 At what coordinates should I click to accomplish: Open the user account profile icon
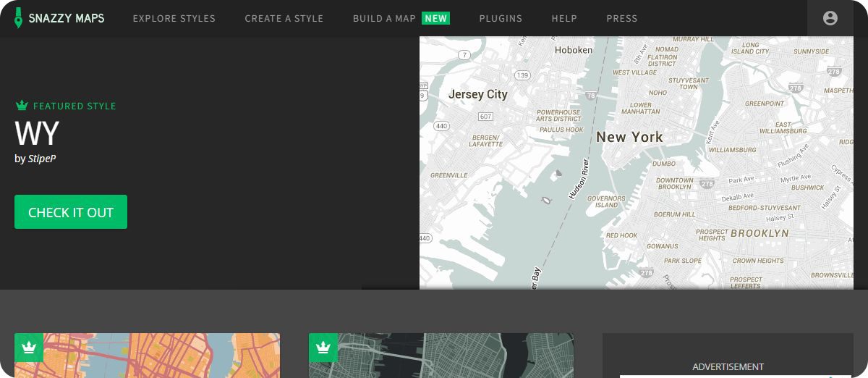[830, 18]
